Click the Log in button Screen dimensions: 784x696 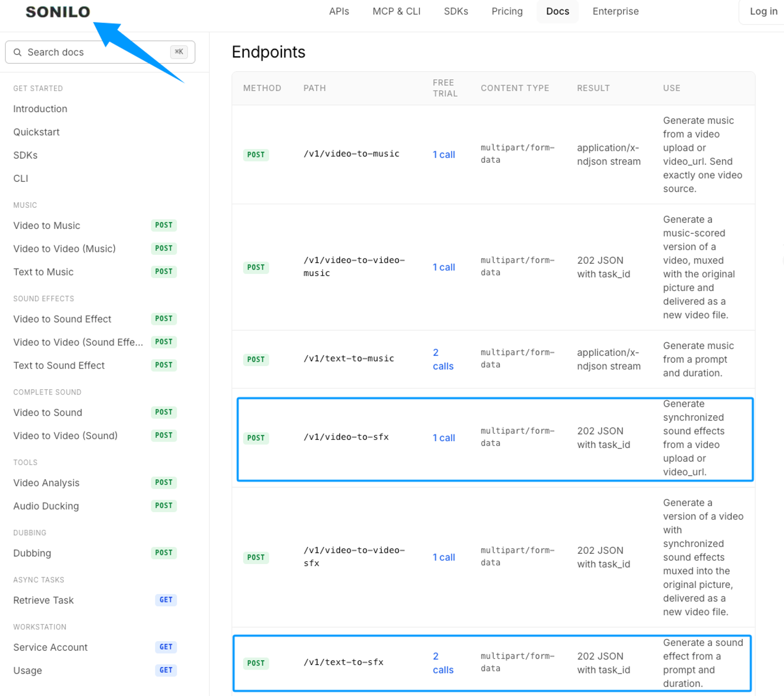pos(763,11)
